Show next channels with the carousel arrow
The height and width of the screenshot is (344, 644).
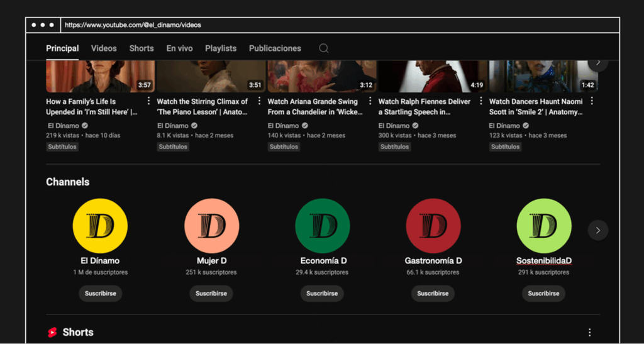pos(598,230)
